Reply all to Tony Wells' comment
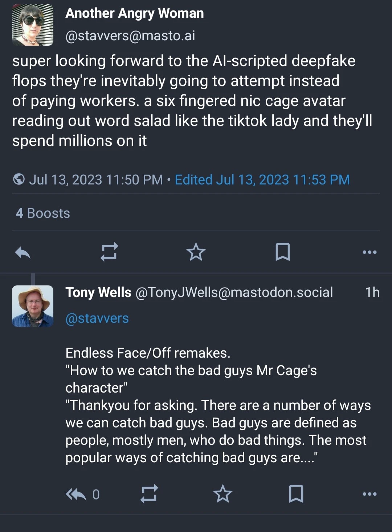The height and width of the screenshot is (532, 392). 76,494
